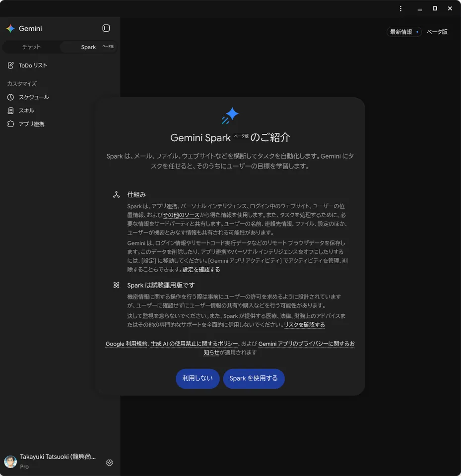Open the ToDo リスト edit icon
The image size is (461, 476).
[10, 65]
